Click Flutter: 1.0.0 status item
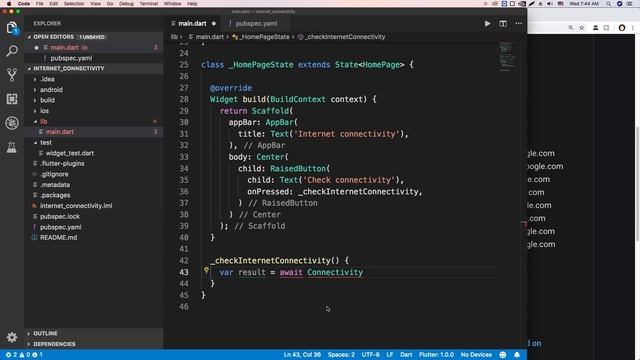 coord(436,355)
